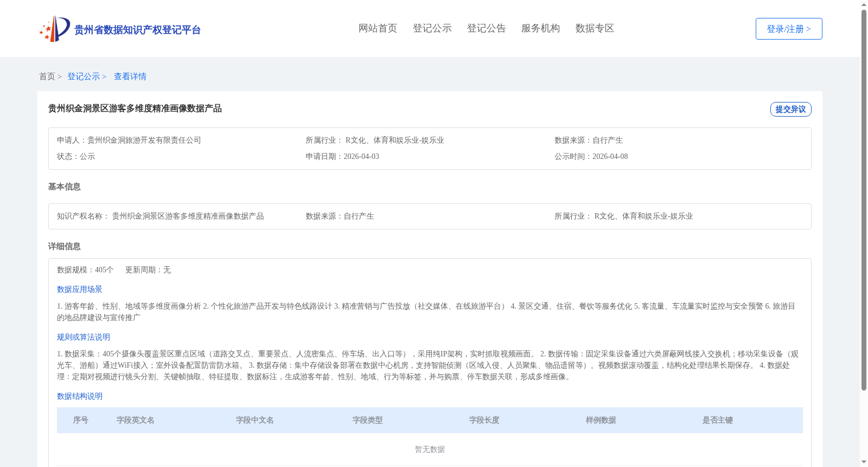Click the 更新周期：无 text

148,270
